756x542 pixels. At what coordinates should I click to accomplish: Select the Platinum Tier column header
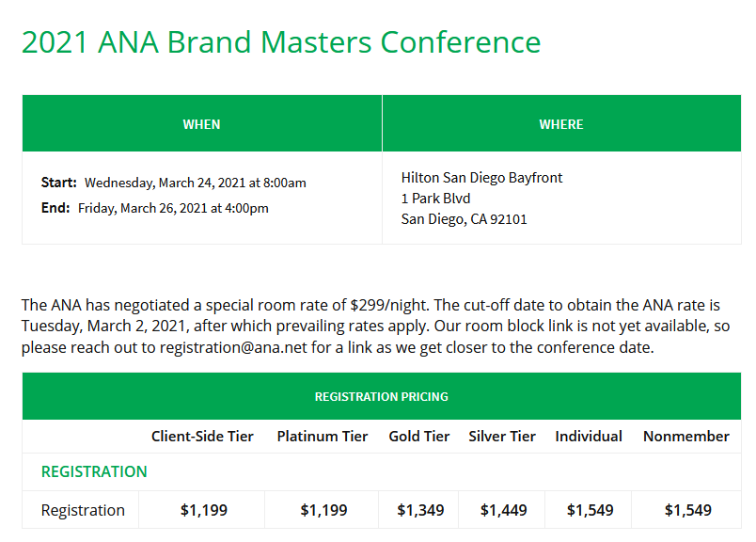(x=323, y=437)
